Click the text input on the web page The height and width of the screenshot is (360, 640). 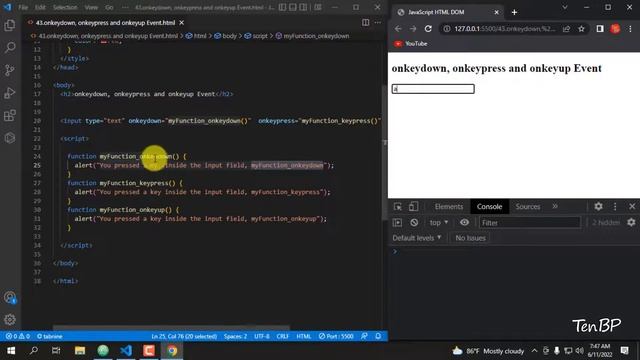[x=433, y=89]
